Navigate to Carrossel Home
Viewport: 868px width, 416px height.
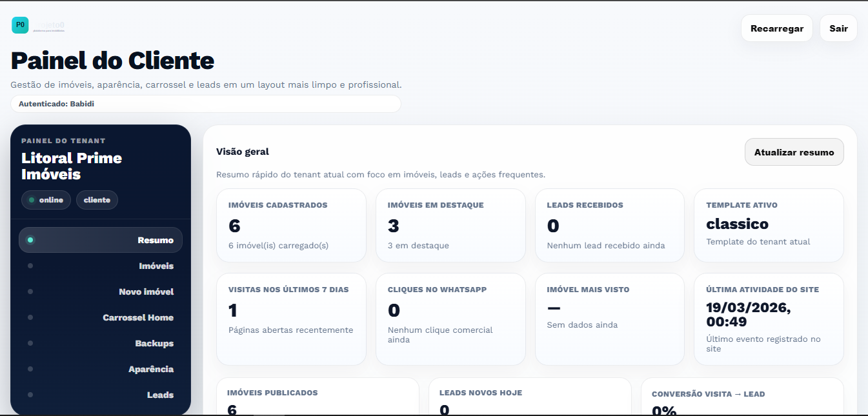(139, 317)
